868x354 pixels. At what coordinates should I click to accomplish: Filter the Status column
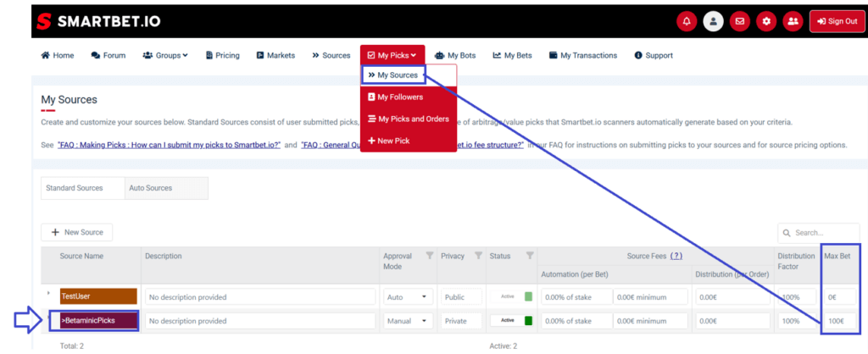coord(530,256)
